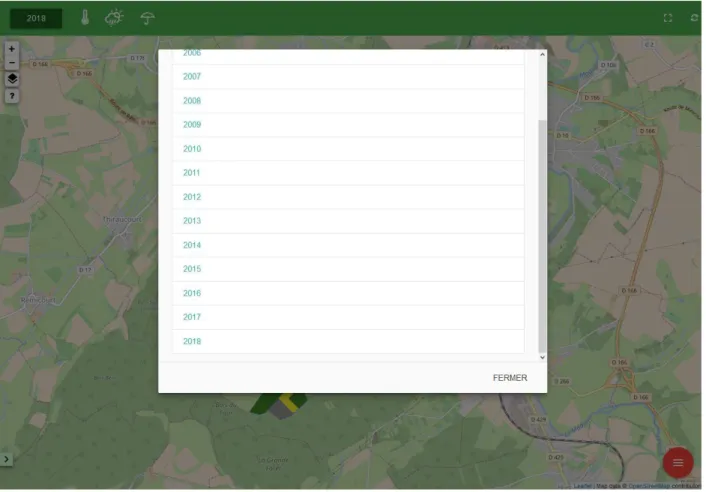Expand the side panel chevron
The width and height of the screenshot is (706, 492).
click(6, 459)
